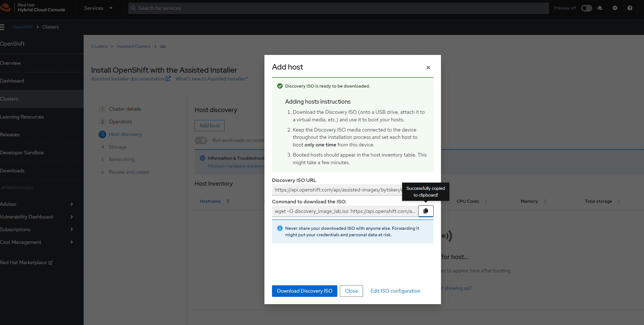644x325 pixels.
Task: Focus the Search for services field
Action: click(338, 8)
